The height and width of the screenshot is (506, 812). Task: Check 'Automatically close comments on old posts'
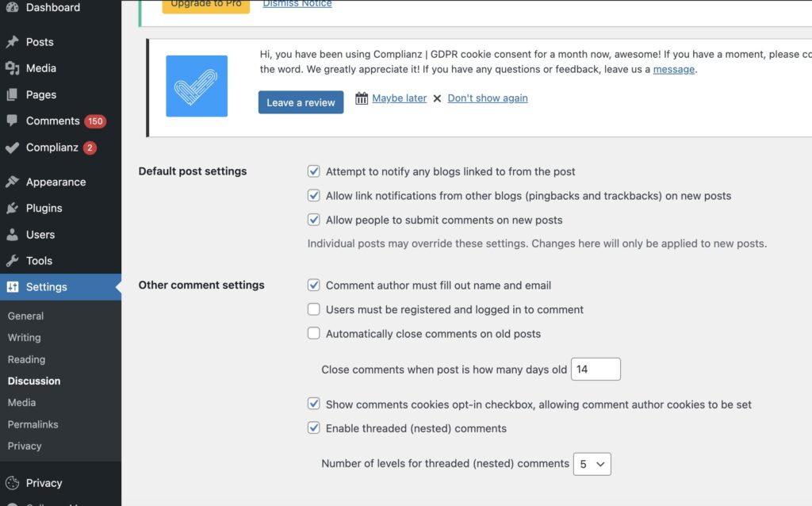pos(314,334)
